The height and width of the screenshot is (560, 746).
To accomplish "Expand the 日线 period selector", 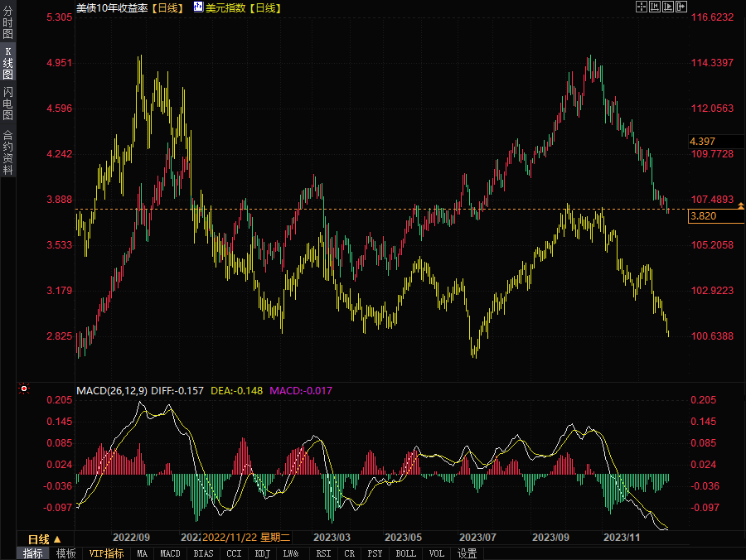I will (x=45, y=538).
